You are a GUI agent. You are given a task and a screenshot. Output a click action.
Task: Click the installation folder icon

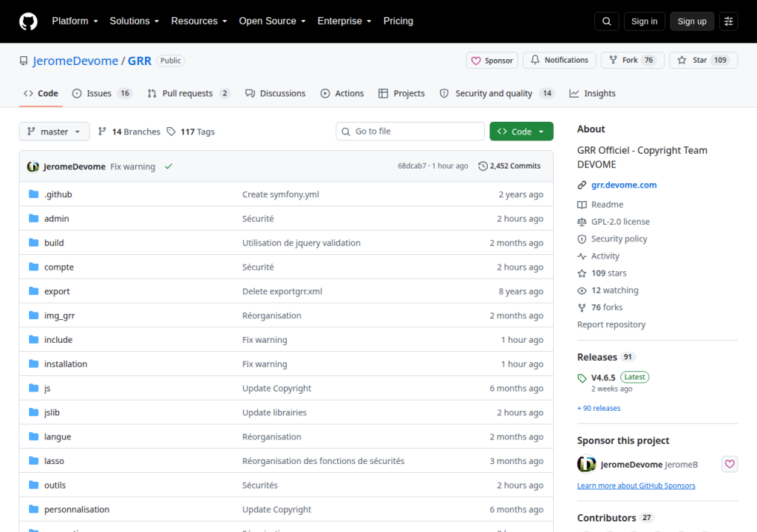(33, 364)
